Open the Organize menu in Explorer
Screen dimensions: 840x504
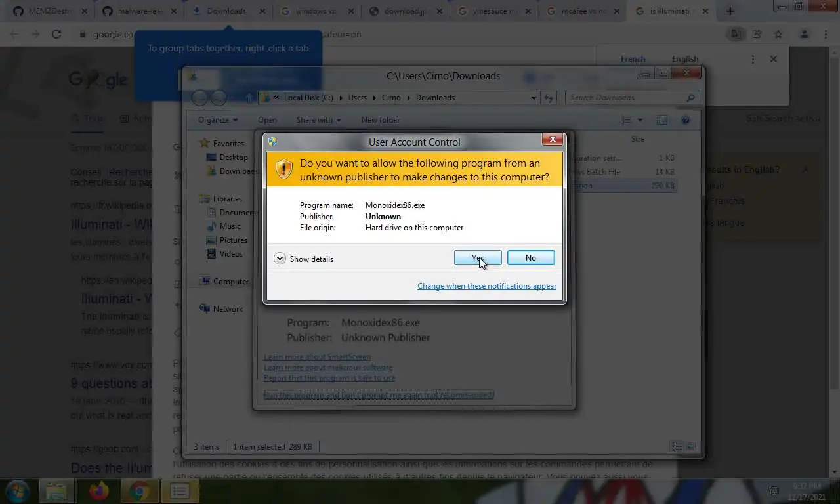[218, 120]
